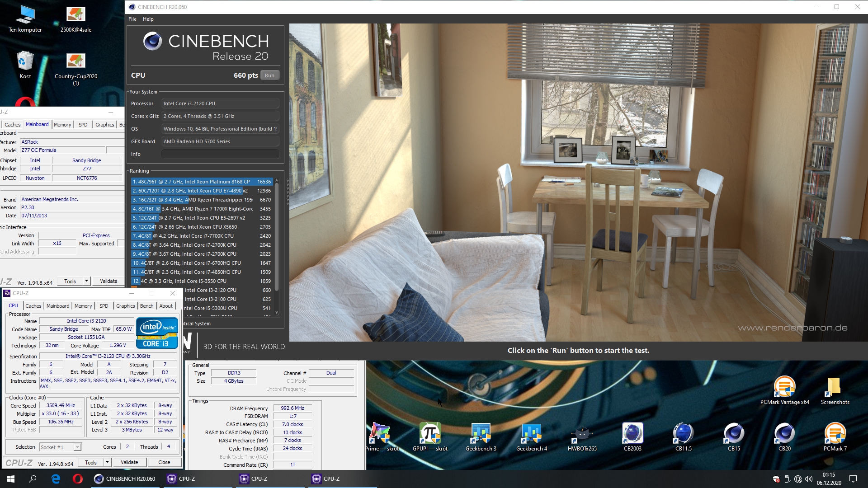Viewport: 868px width, 488px height.
Task: Open volume control in system tray
Action: (809, 479)
